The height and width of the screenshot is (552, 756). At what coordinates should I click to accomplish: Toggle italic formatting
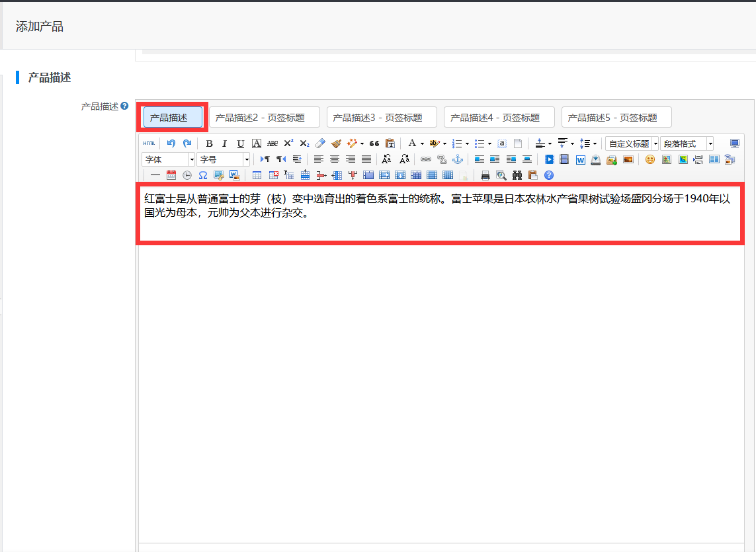click(225, 143)
